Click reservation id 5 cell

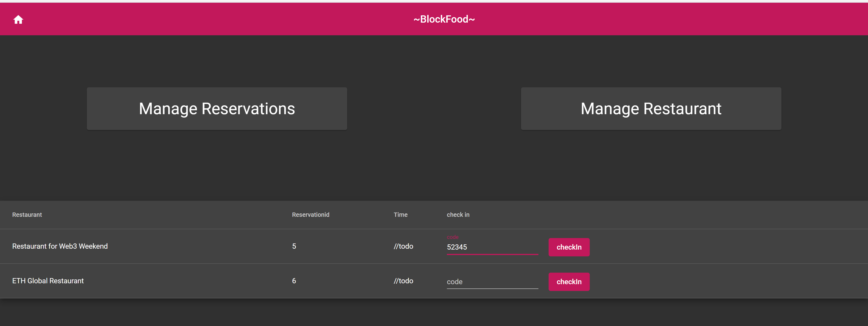coord(294,246)
